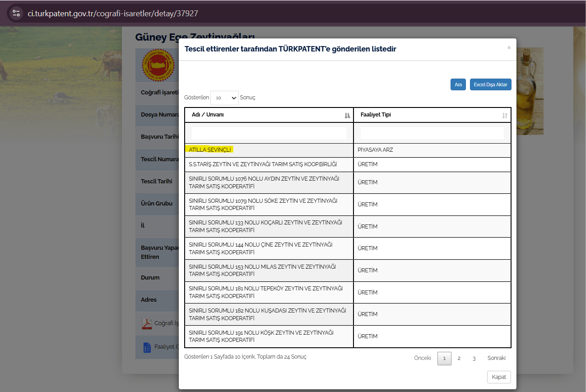Click S.S.TARİŞ ZEYTİN VE ZEYTİNYAĞI row
Viewport: 586px width, 392px height.
pyautogui.click(x=348, y=164)
